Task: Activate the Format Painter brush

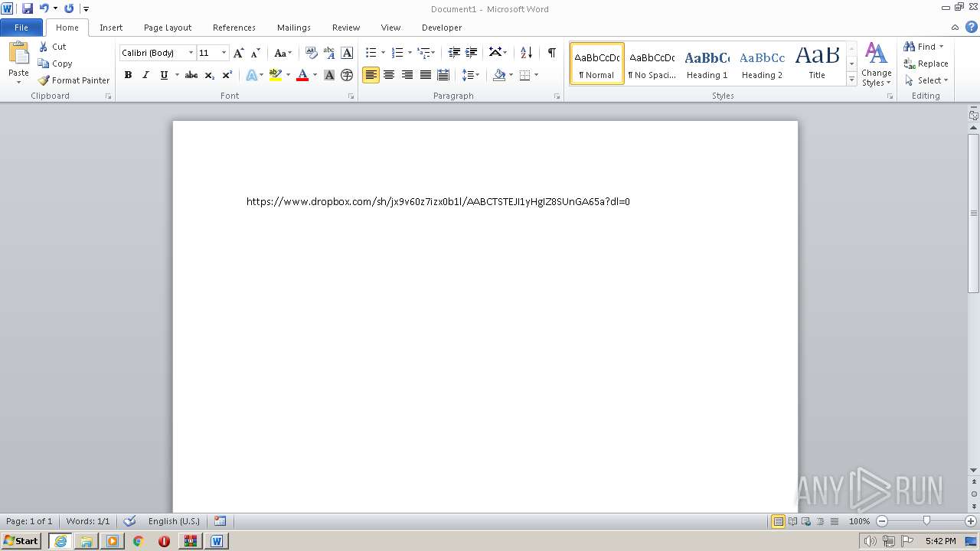Action: click(44, 80)
